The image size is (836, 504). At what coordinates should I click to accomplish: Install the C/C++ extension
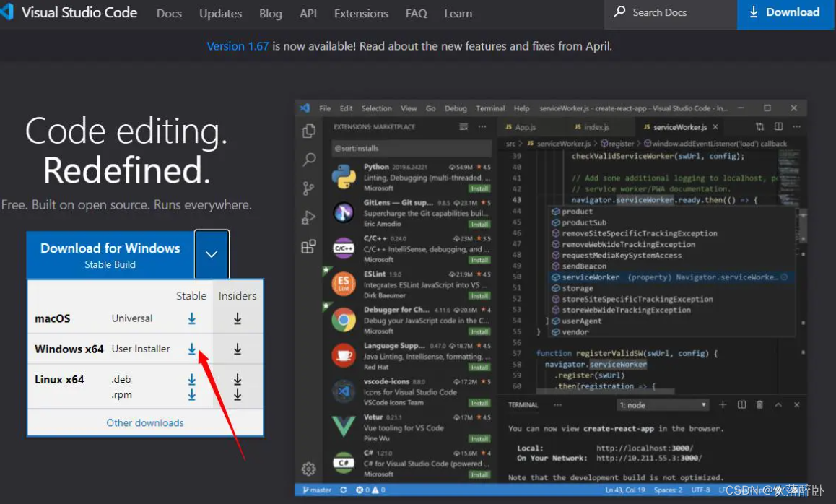point(479,260)
